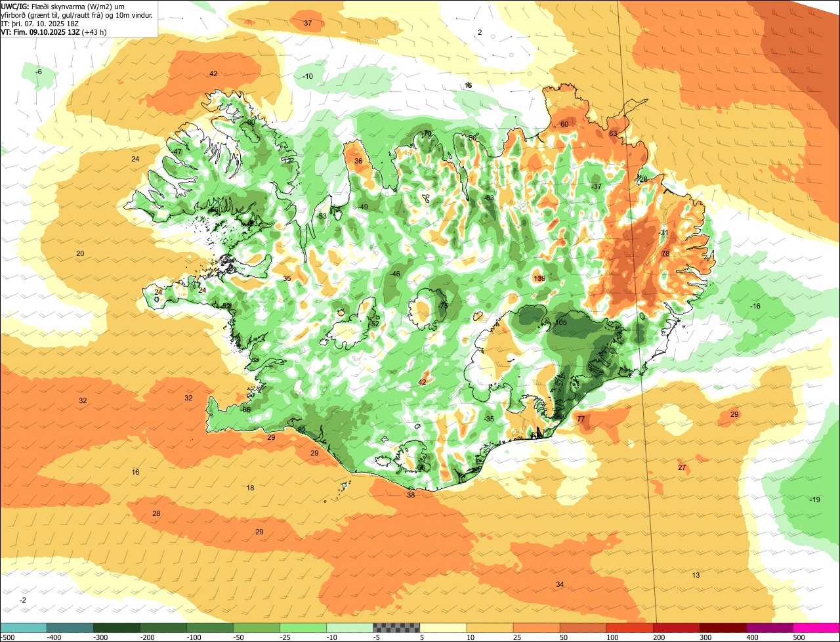Click the map value -6
Viewport: 840px width, 642px height.
(38, 72)
